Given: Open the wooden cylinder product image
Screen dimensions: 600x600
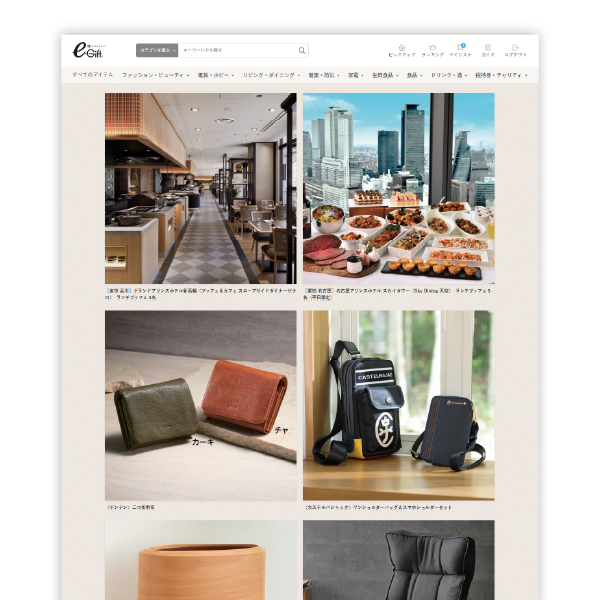Looking at the screenshot, I should (x=201, y=559).
